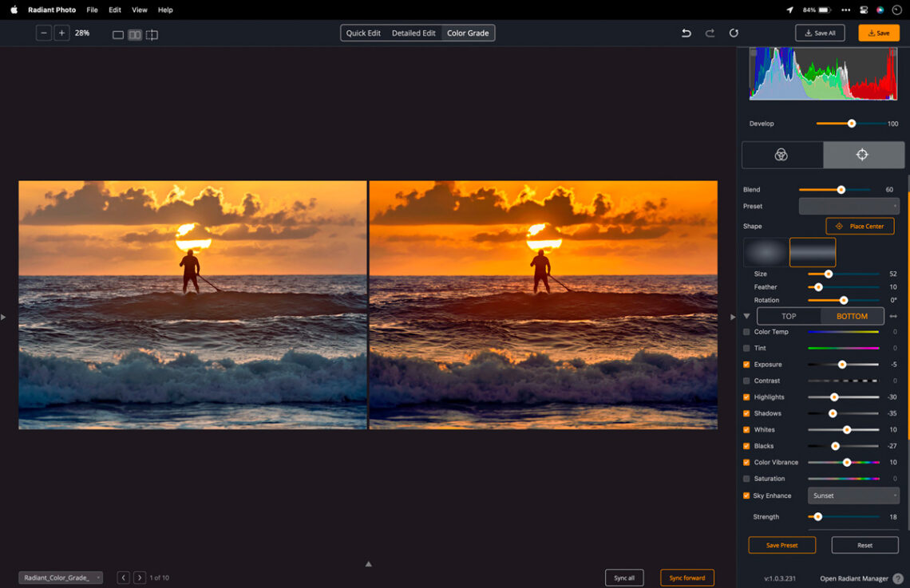
Task: Click the redo arrow icon
Action: 710,34
